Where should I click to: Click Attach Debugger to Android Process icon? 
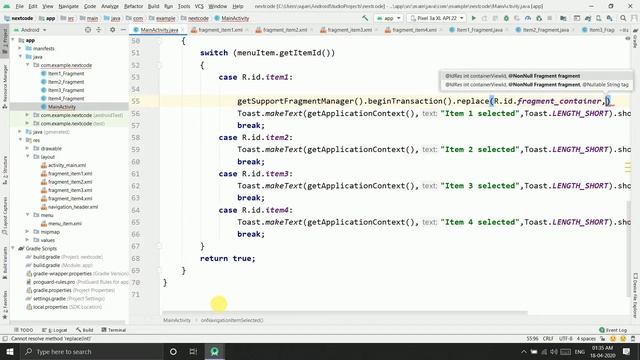tap(539, 18)
